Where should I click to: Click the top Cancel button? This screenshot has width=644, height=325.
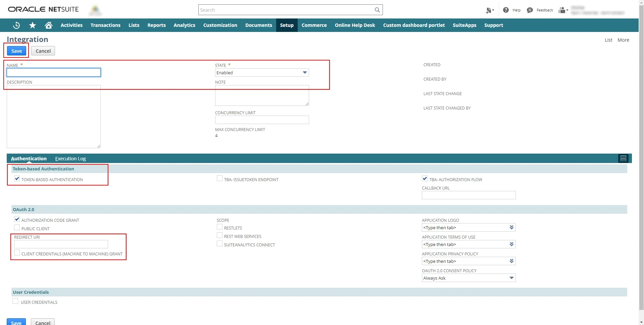43,51
